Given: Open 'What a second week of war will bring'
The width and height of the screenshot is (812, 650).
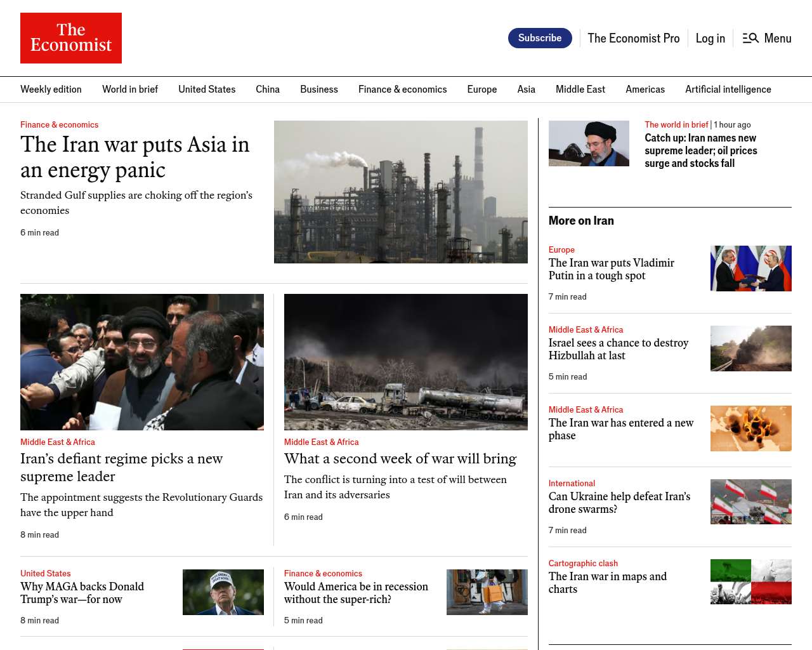Looking at the screenshot, I should pyautogui.click(x=400, y=458).
